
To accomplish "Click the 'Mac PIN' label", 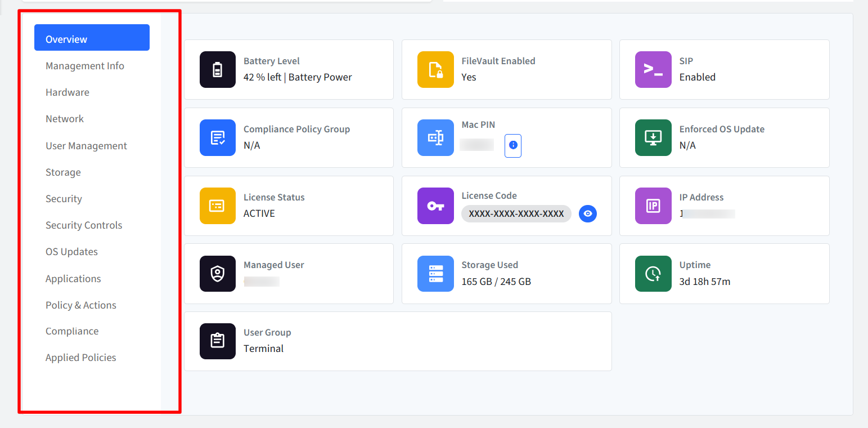I will 478,124.
